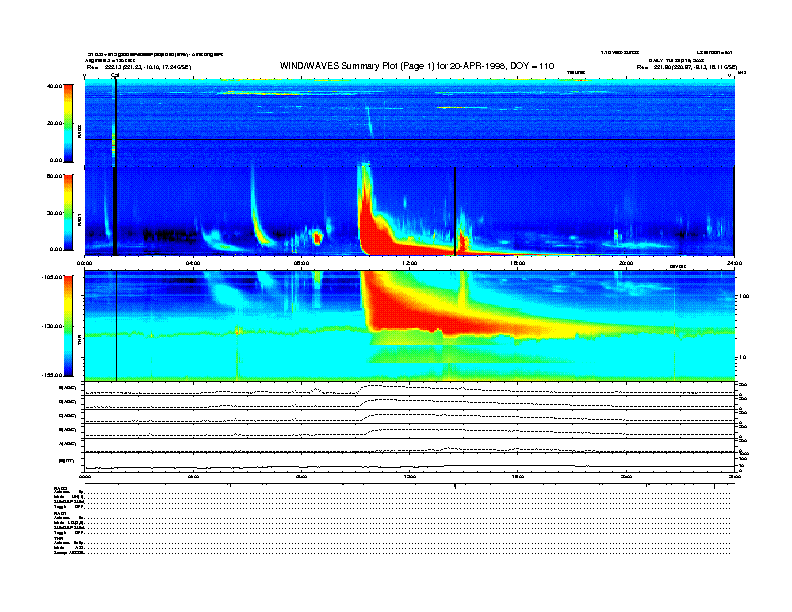The width and height of the screenshot is (792, 612).
Task: Select the -155.00 label on TNR scale
Action: [x=53, y=375]
